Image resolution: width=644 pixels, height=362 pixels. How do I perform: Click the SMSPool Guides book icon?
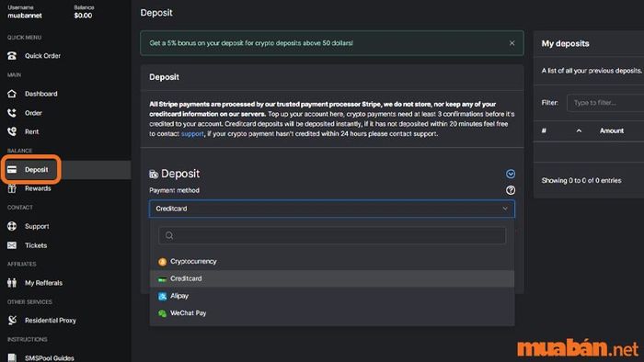tap(12, 357)
